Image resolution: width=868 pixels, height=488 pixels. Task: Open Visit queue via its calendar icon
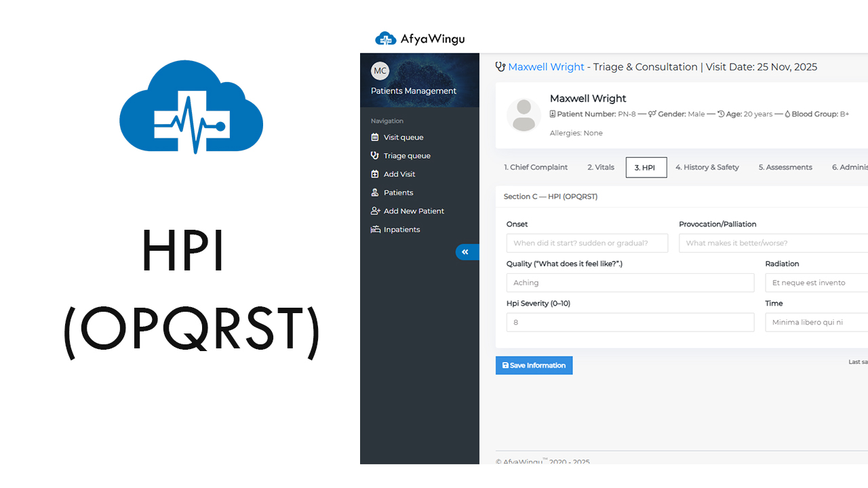point(375,137)
